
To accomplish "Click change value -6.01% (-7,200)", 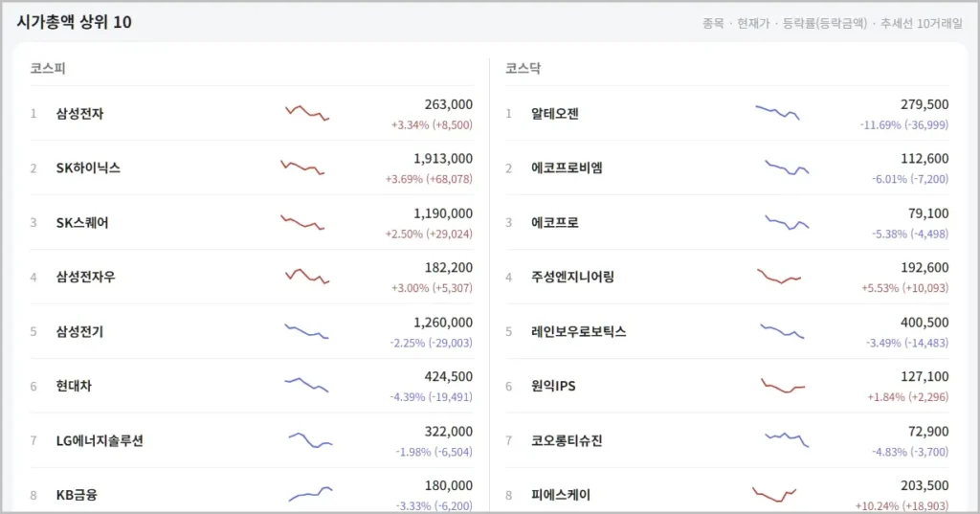I will 910,179.
